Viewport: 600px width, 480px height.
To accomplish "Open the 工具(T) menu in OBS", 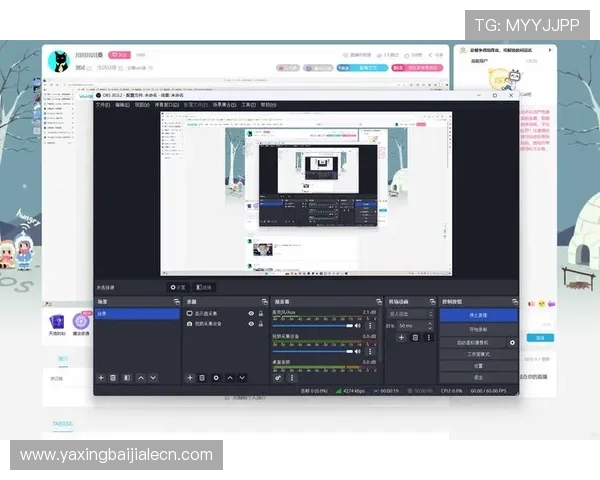I will 248,104.
